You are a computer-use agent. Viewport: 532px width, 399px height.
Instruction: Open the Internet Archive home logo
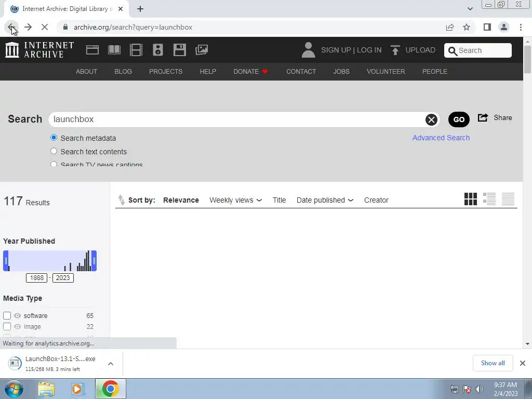click(39, 50)
